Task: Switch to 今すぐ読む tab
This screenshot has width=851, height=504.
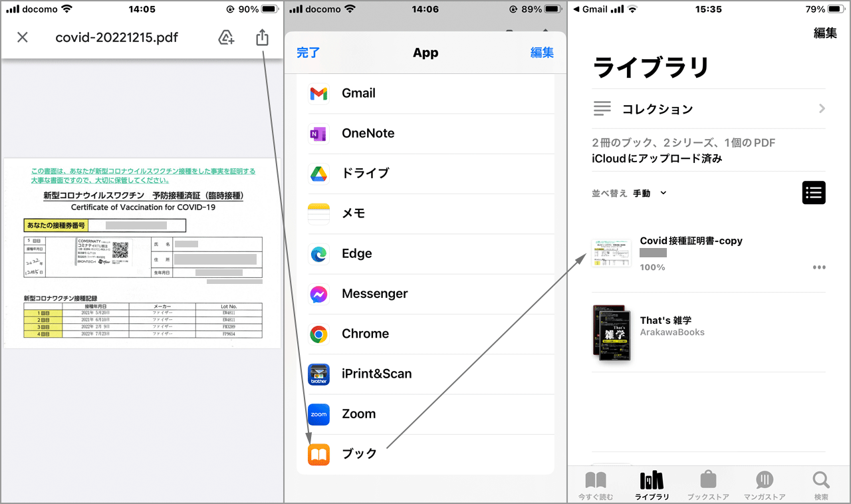Action: 595,485
